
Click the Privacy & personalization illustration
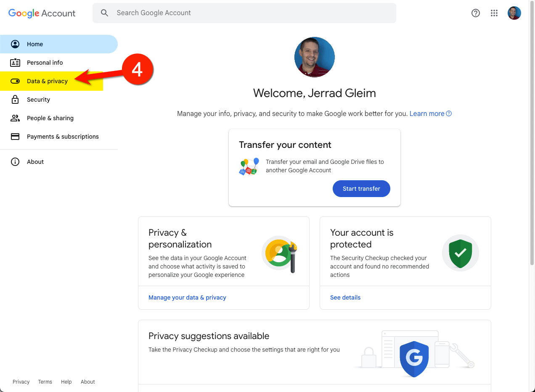coord(279,254)
